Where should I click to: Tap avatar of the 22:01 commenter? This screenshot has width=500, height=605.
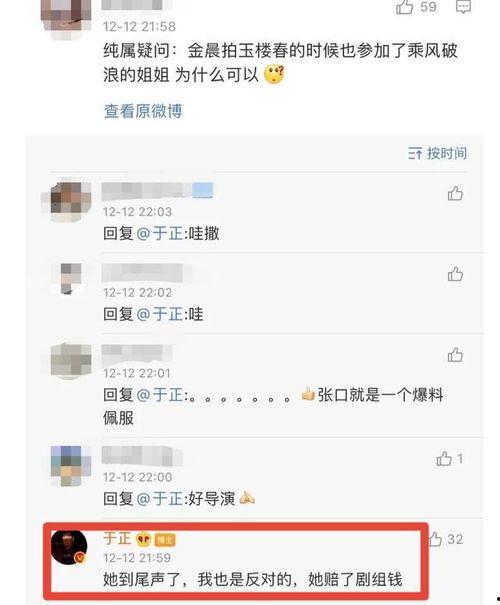[71, 360]
